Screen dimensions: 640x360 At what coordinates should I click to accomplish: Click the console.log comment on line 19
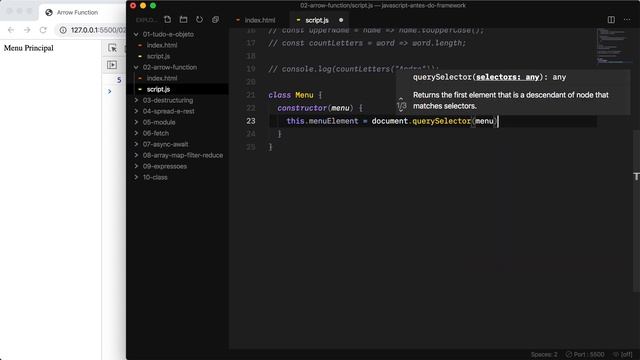tap(353, 69)
